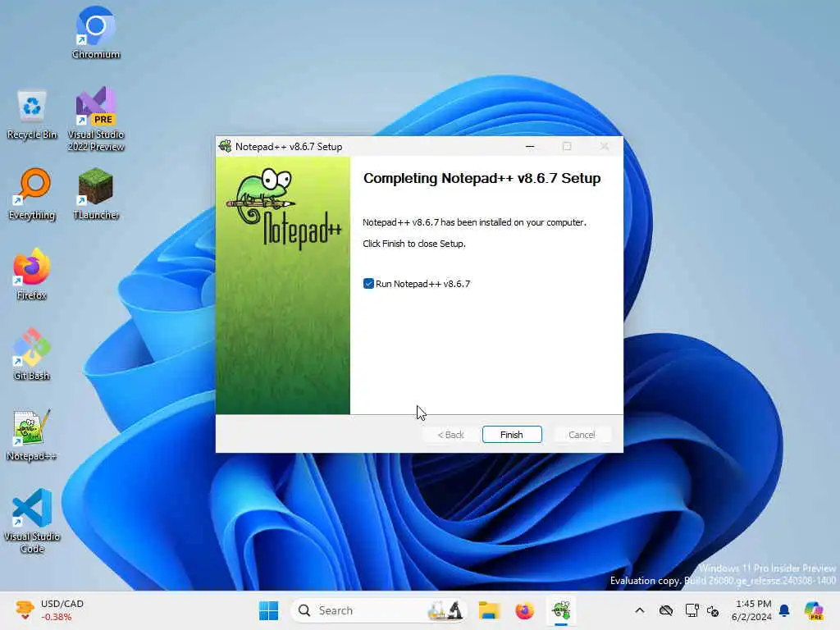Select the Firefox desktop shortcut
This screenshot has width=840, height=630.
[x=32, y=274]
